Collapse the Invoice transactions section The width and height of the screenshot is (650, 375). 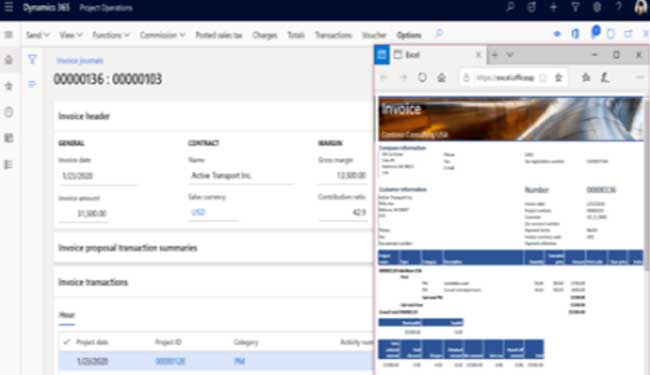coord(93,282)
